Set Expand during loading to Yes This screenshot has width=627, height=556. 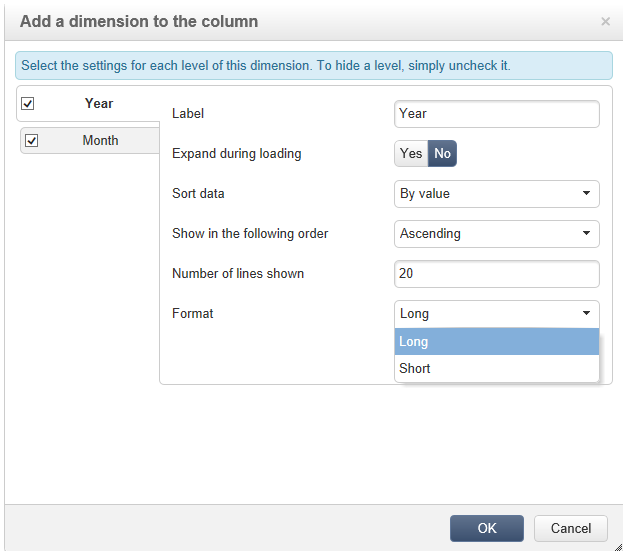pos(411,154)
